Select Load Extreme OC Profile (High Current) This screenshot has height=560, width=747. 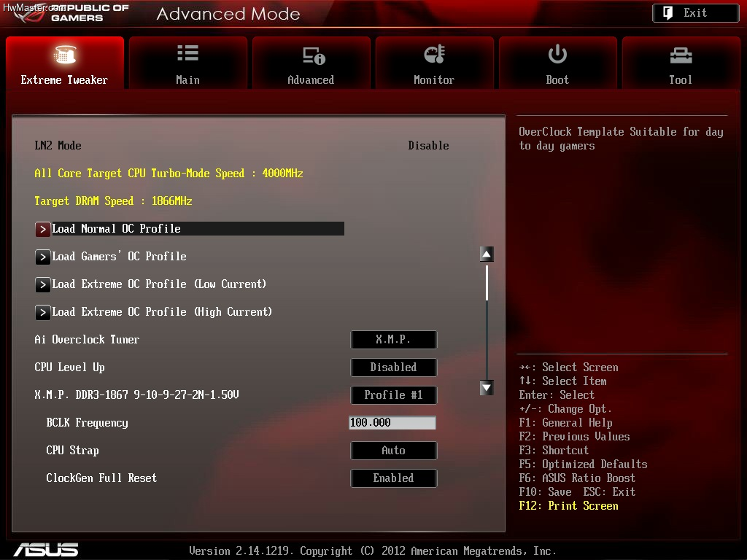tap(162, 311)
